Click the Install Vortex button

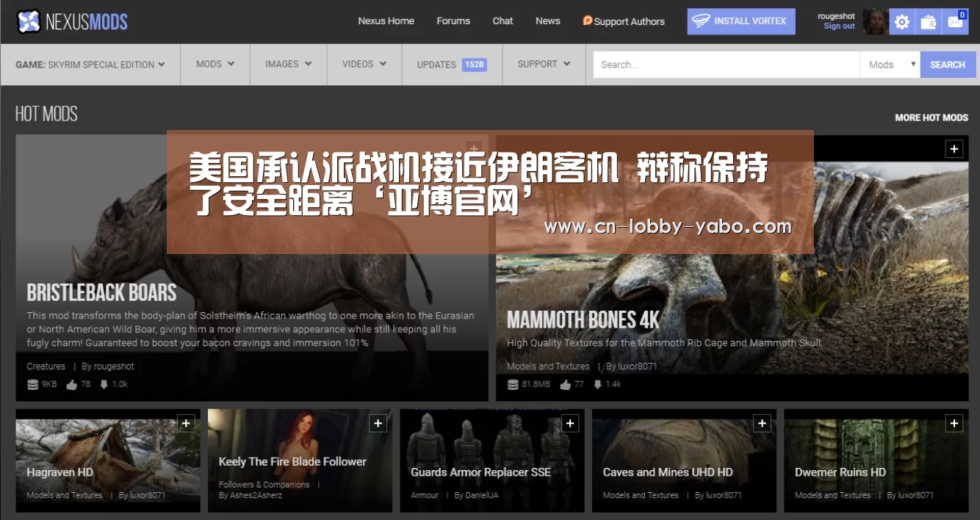tap(741, 21)
